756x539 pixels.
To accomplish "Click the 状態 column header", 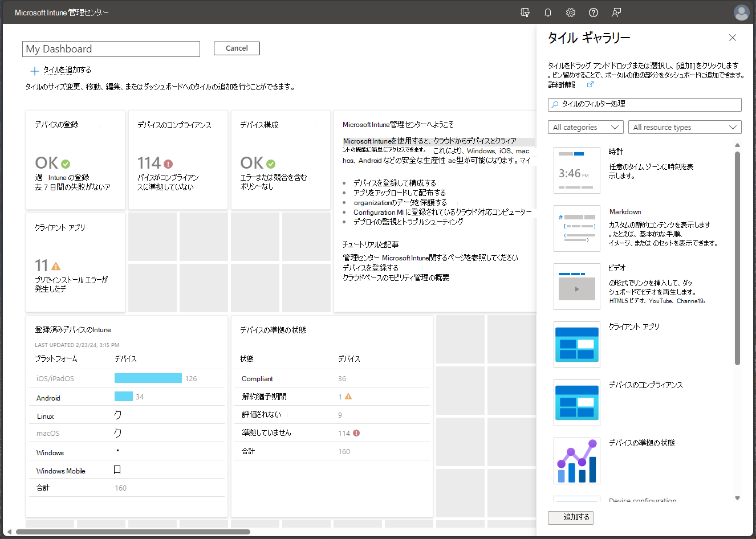I will point(246,359).
